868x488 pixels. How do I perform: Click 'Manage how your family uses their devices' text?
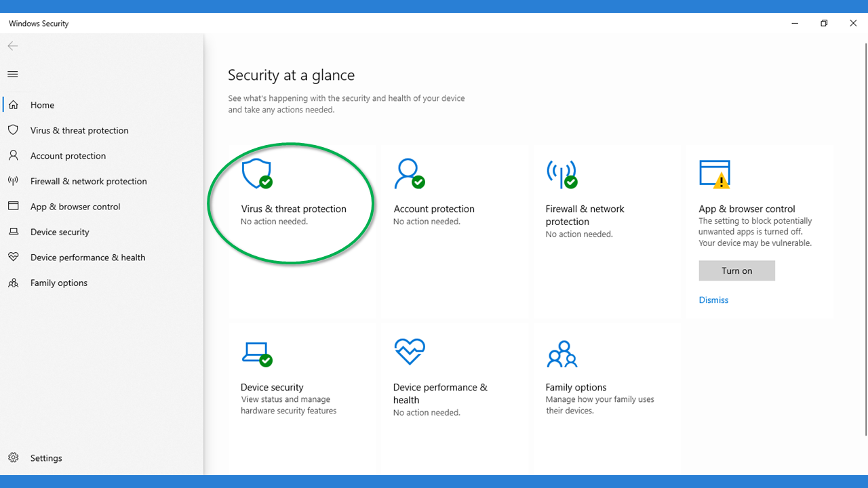pos(599,405)
